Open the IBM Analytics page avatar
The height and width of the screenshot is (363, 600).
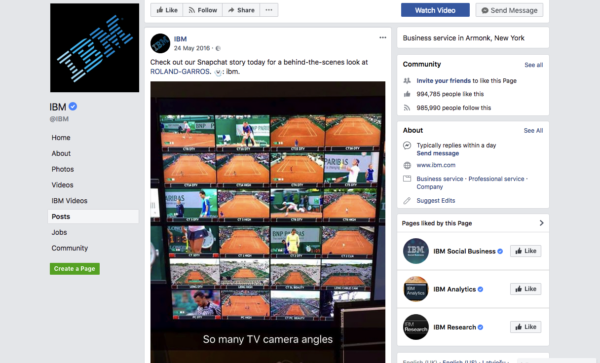[416, 289]
